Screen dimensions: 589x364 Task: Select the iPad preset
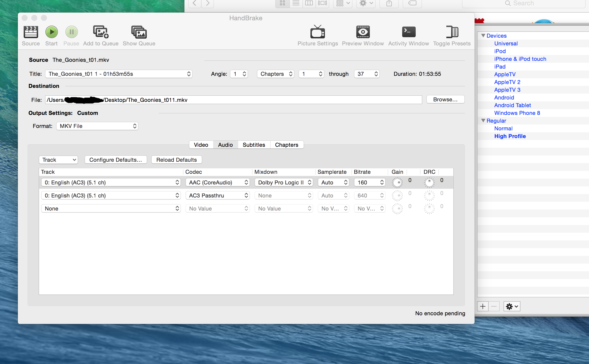pyautogui.click(x=500, y=67)
